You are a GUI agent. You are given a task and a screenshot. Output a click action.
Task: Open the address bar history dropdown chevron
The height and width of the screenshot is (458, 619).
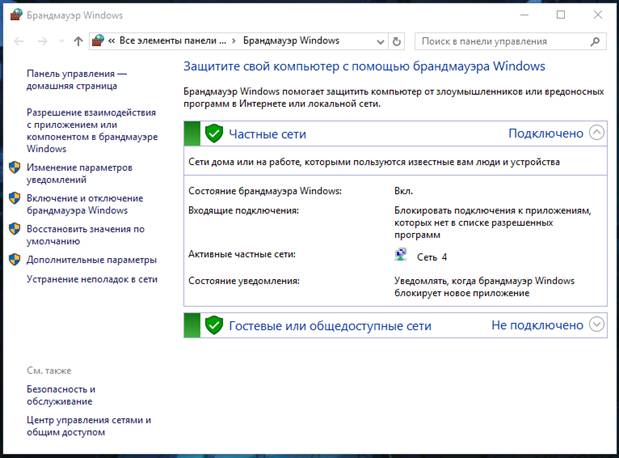(380, 41)
